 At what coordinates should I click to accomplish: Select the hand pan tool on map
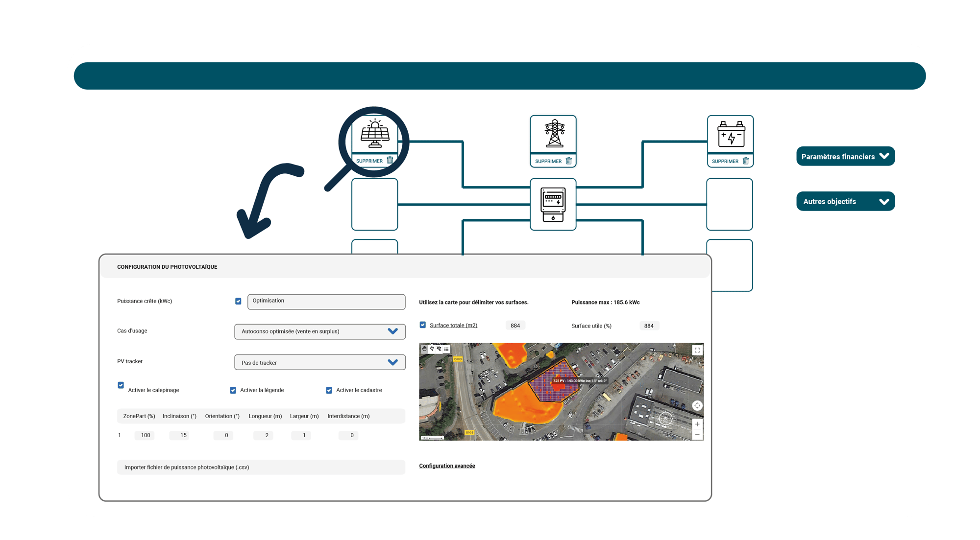pos(424,349)
